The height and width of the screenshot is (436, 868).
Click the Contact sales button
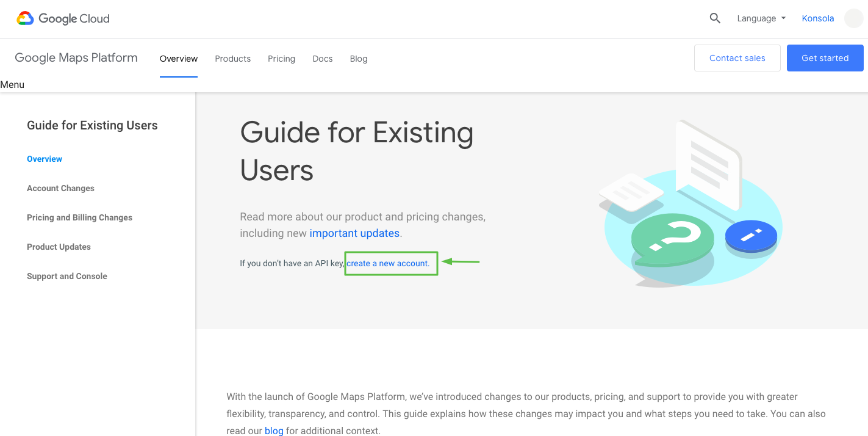click(x=737, y=58)
